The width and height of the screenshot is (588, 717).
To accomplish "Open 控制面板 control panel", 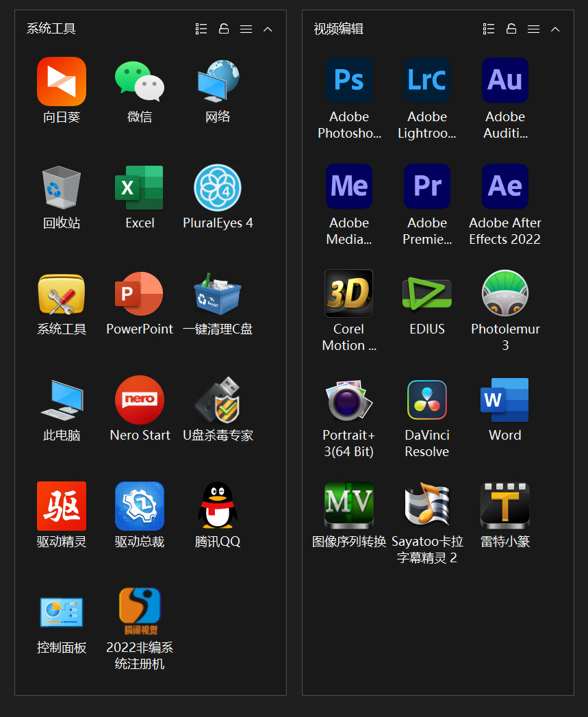I will click(62, 612).
